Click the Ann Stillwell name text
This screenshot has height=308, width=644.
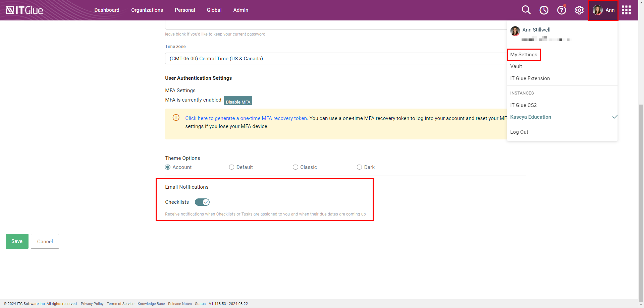(x=536, y=30)
